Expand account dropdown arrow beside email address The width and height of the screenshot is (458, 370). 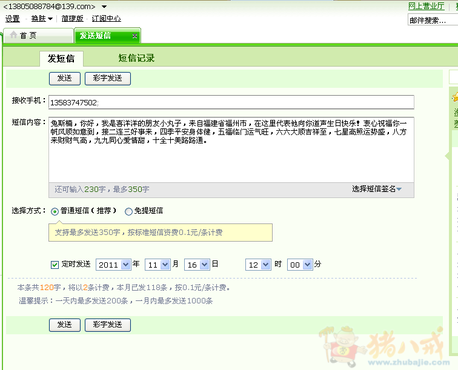pos(104,6)
